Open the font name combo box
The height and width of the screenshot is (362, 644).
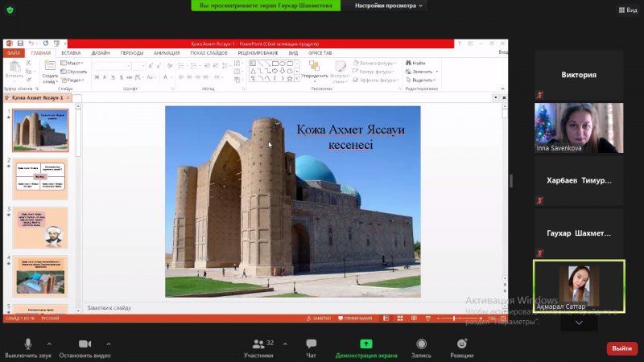coord(111,66)
